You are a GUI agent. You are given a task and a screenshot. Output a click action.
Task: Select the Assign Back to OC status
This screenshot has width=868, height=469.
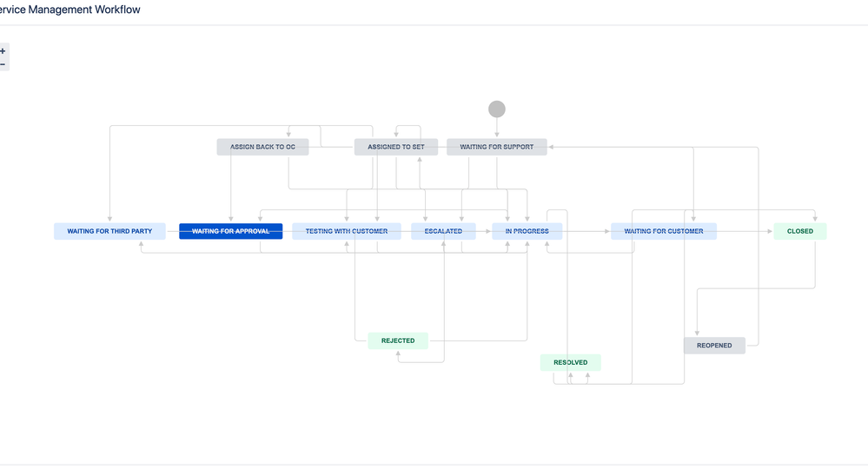262,147
